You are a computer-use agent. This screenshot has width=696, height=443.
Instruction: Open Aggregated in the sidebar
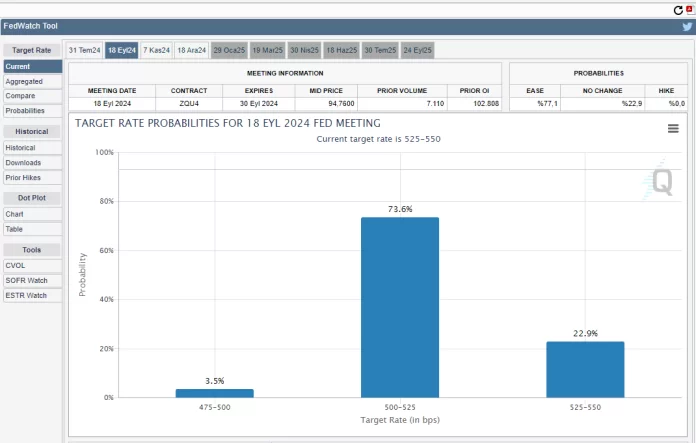(24, 81)
